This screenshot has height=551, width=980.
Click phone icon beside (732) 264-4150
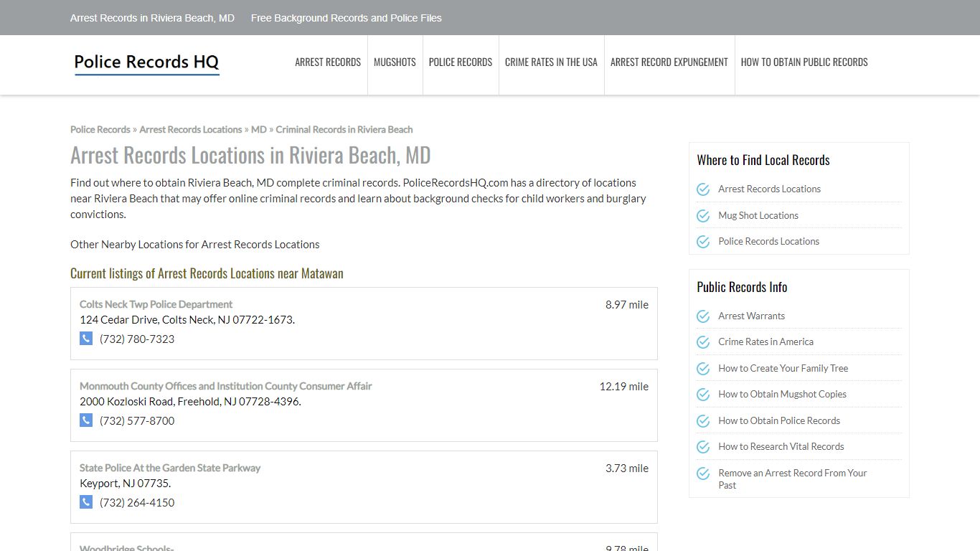tap(86, 502)
